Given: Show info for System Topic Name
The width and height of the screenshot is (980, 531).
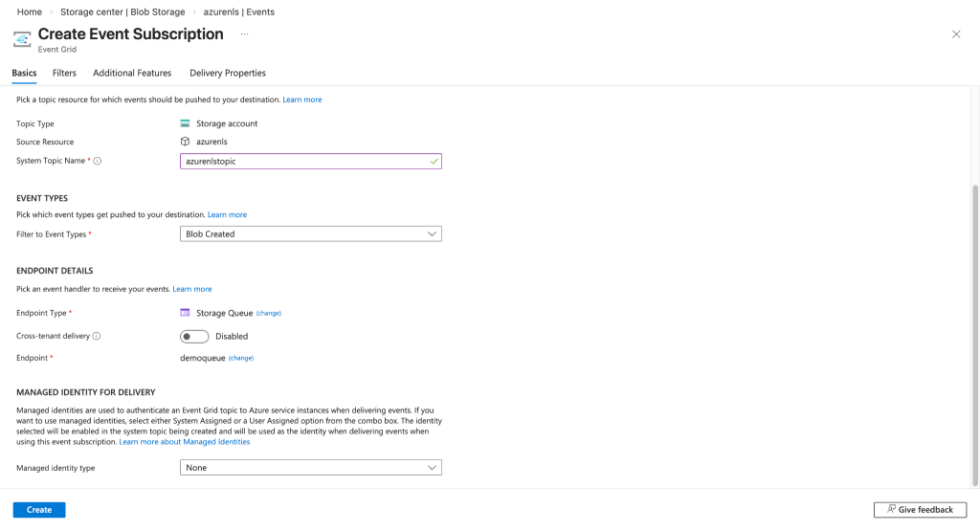Looking at the screenshot, I should pos(98,161).
